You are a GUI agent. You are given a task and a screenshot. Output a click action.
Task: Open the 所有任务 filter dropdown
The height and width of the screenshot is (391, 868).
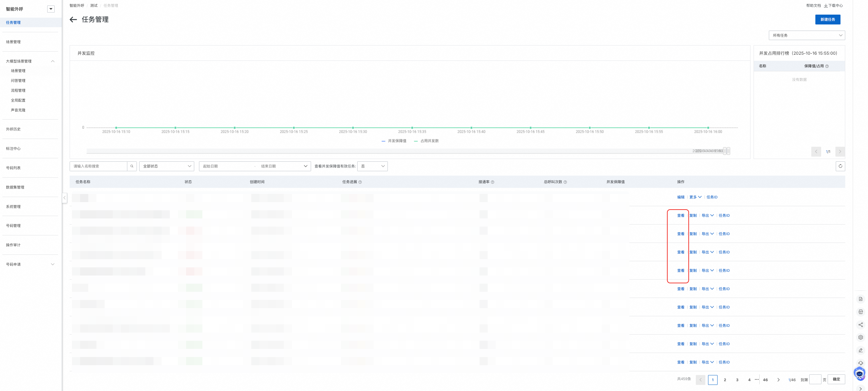click(807, 35)
